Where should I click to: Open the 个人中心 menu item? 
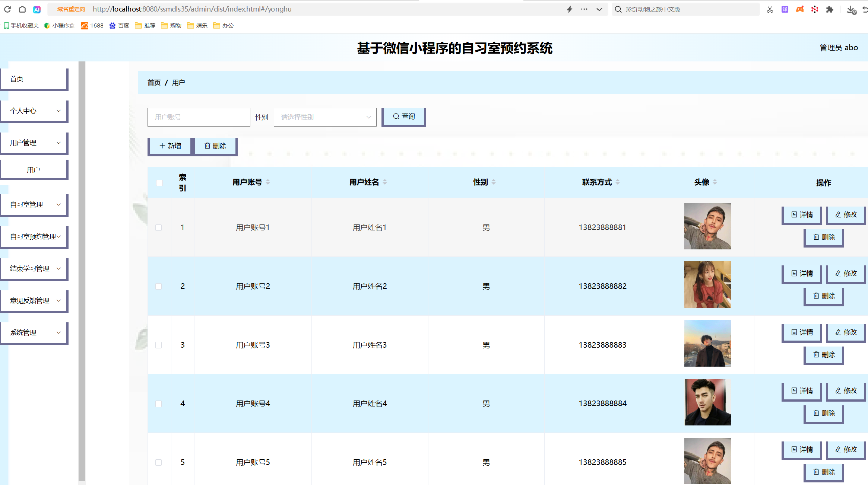click(34, 111)
